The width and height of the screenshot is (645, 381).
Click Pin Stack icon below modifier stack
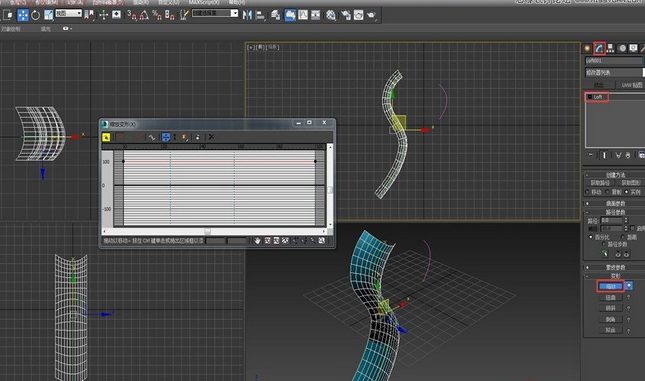pos(591,156)
